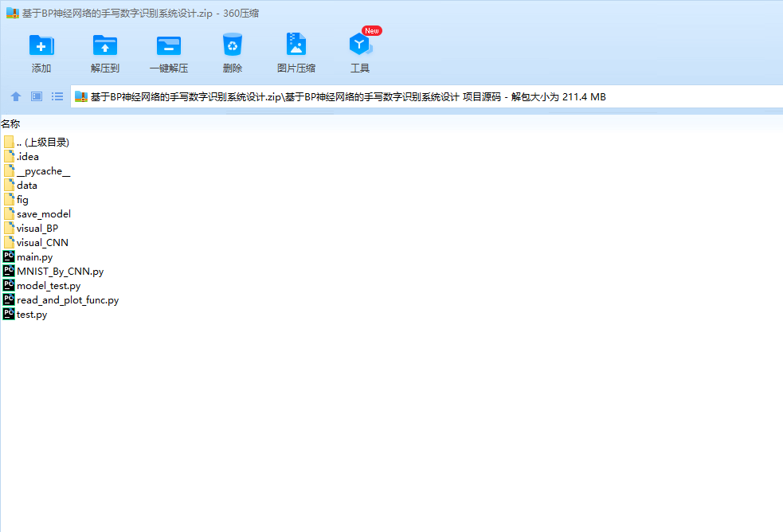This screenshot has height=532, width=783.
Task: Select the 'visual_BP' folder name
Action: 37,229
